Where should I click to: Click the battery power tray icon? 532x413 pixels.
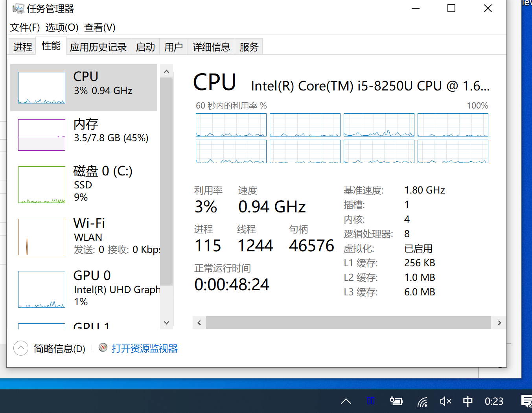(x=396, y=401)
